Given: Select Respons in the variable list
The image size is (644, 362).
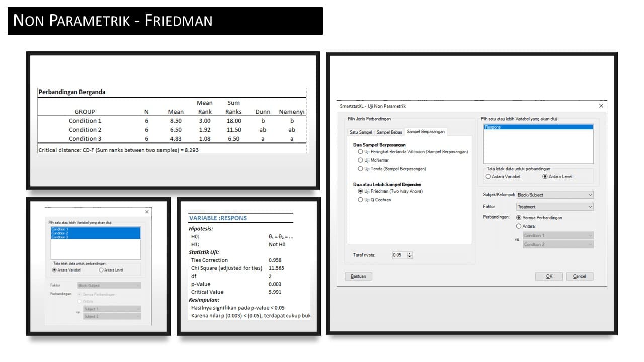Looking at the screenshot, I should 538,127.
